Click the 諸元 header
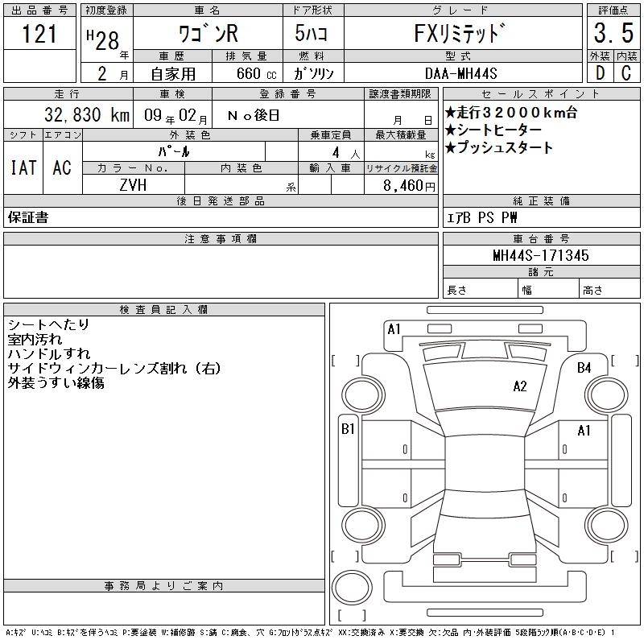Image resolution: width=644 pixels, height=644 pixels. point(541,272)
